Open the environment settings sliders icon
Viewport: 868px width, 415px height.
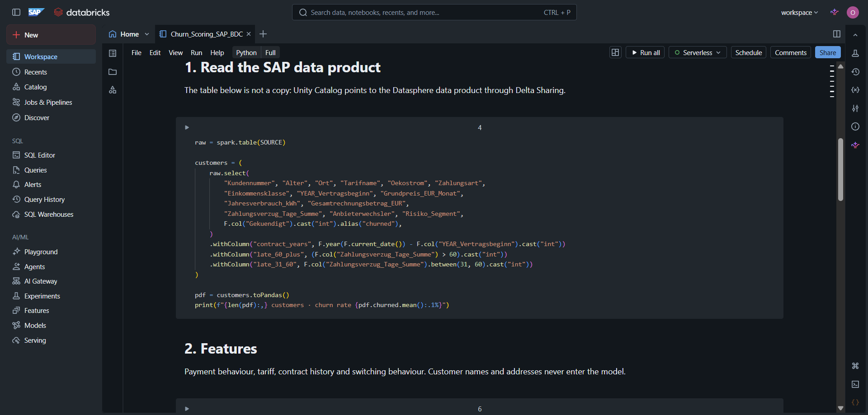(855, 108)
